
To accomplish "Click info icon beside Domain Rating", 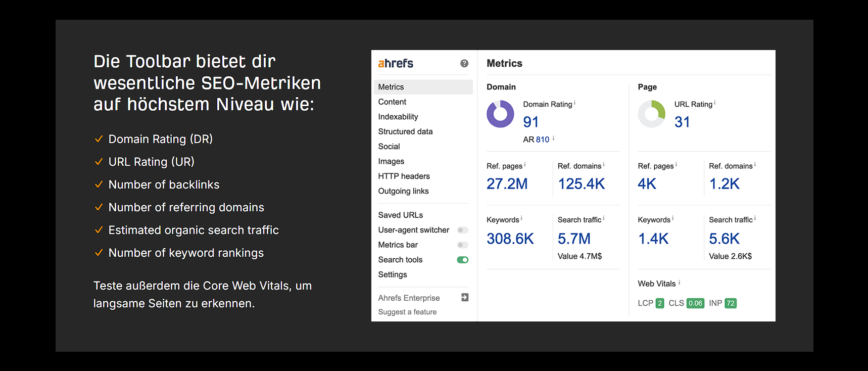I will point(575,103).
